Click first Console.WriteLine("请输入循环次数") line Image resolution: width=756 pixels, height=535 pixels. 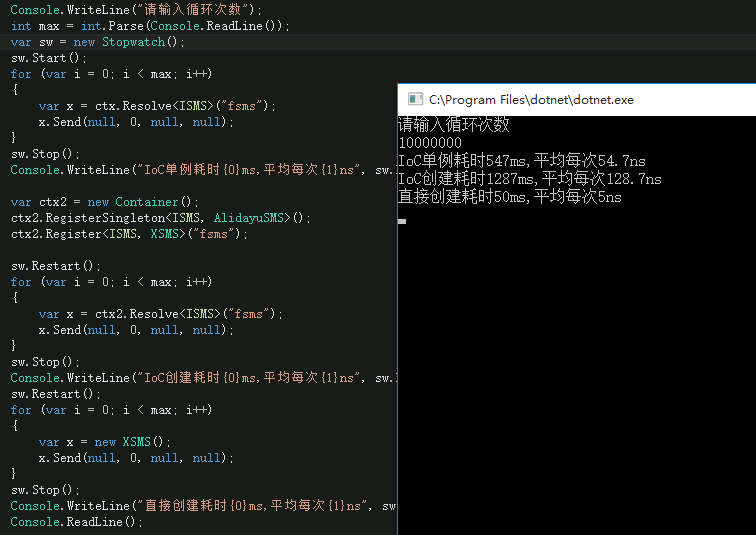point(136,10)
